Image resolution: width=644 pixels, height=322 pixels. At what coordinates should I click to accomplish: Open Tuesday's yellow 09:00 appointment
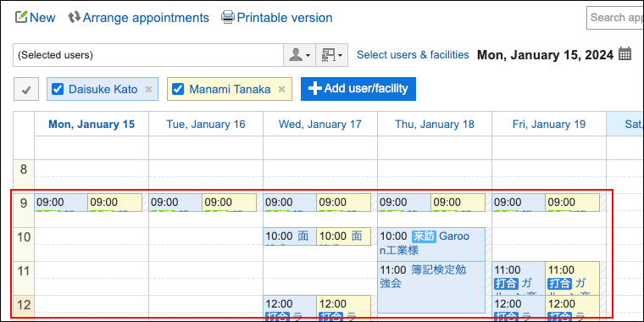click(x=229, y=203)
